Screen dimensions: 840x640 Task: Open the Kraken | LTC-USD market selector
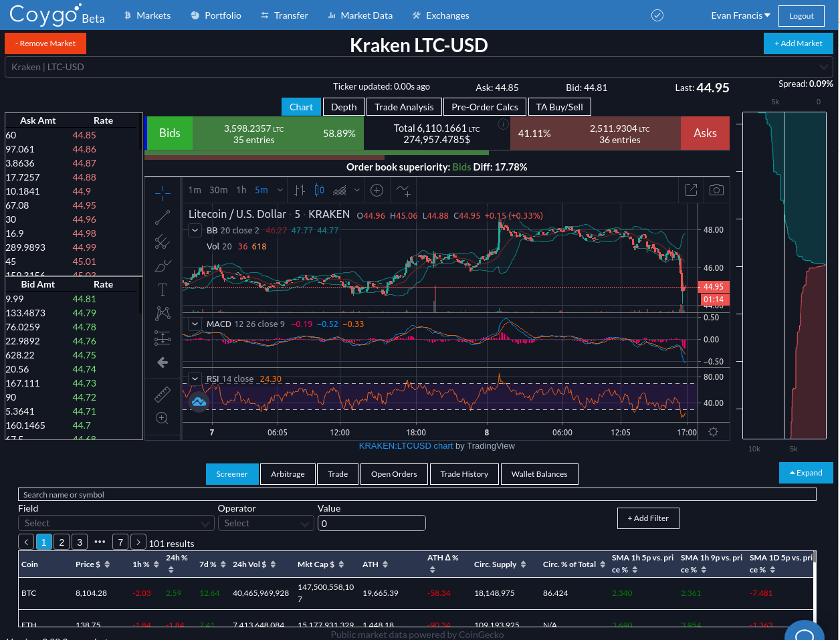pyautogui.click(x=419, y=67)
